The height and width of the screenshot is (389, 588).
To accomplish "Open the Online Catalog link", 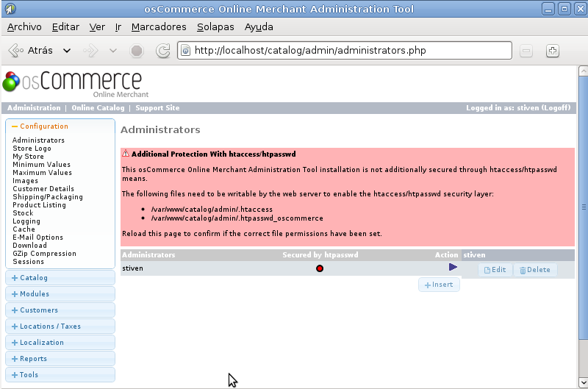I will pos(98,108).
